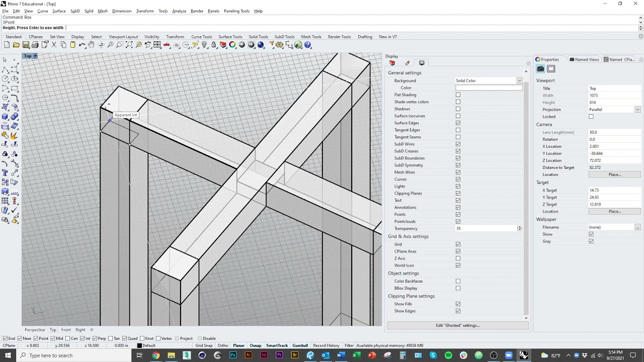
Task: Click Edit "Ghosted" settings button
Action: 458,325
